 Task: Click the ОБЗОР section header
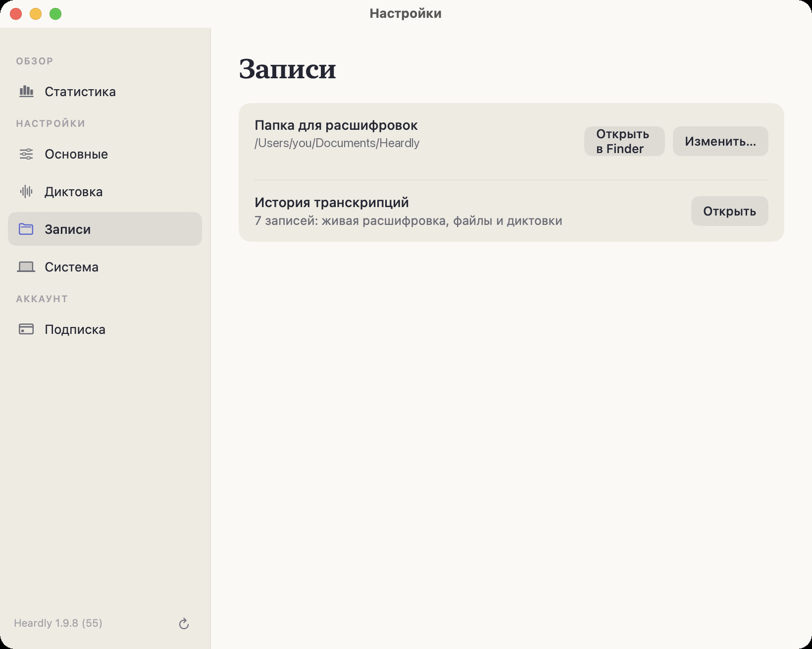point(35,61)
